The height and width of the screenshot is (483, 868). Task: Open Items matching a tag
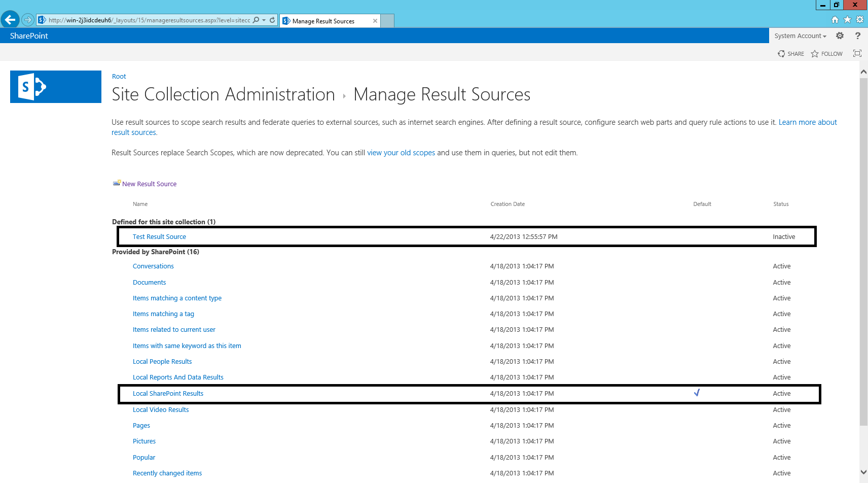coord(163,314)
